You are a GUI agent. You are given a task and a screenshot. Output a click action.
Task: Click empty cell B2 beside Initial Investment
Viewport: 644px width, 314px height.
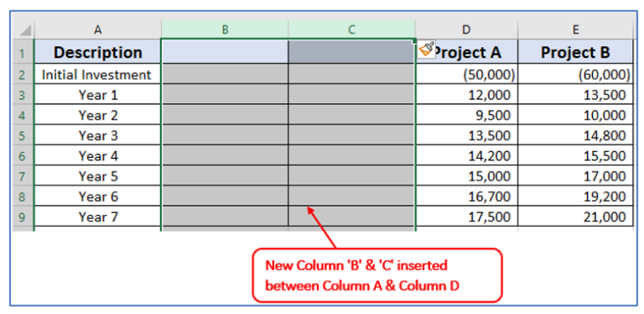pyautogui.click(x=225, y=75)
